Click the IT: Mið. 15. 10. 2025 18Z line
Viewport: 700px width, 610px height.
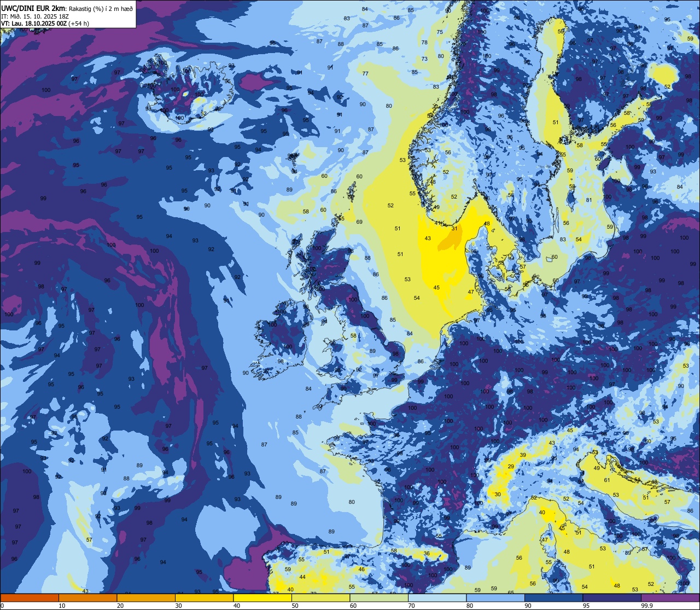coord(34,16)
